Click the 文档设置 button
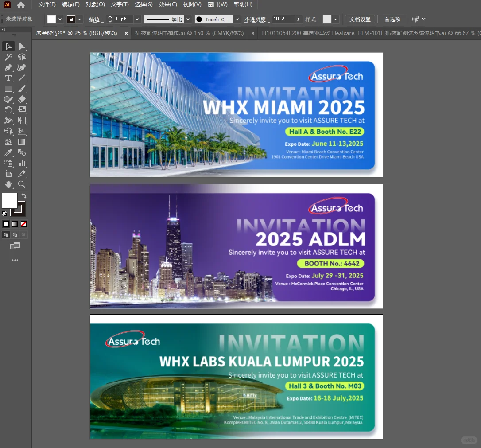This screenshot has height=448, width=481. point(360,19)
